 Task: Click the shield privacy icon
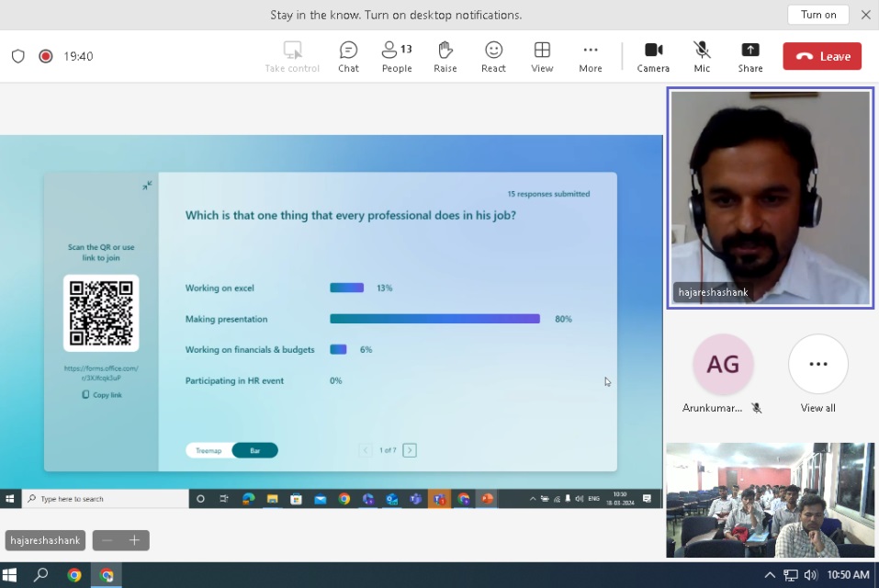pyautogui.click(x=18, y=56)
